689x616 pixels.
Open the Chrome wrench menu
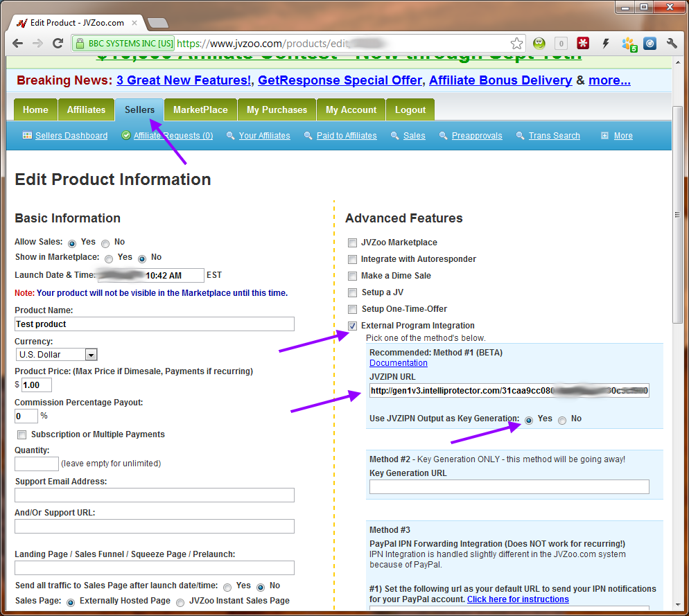(x=672, y=43)
